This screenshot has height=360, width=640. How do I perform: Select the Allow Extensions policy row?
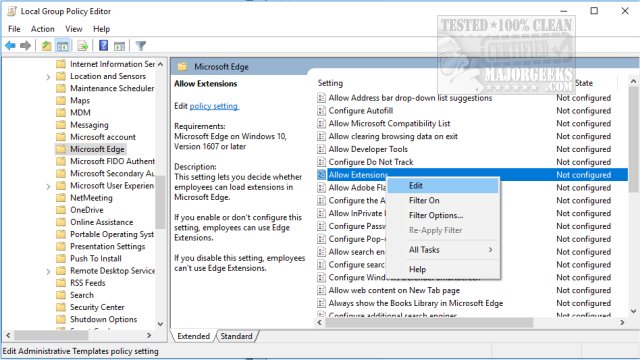[472, 175]
